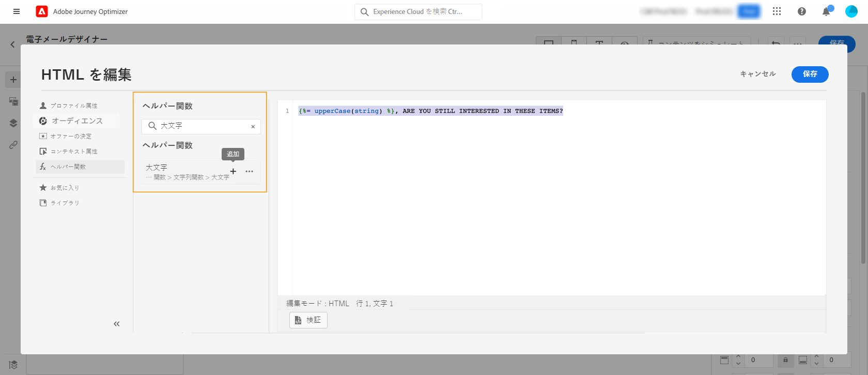Collapse the left panel with the double chevron
This screenshot has width=868, height=375.
pyautogui.click(x=117, y=324)
